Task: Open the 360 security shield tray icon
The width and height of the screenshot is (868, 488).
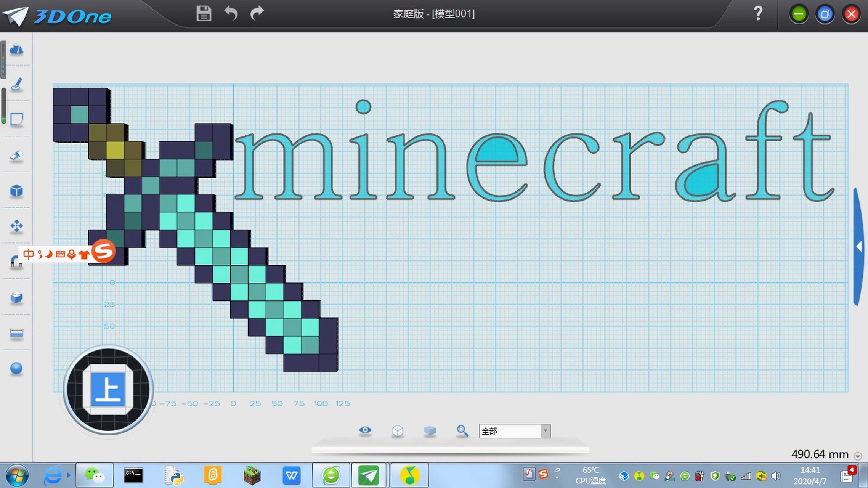Action: 715,476
